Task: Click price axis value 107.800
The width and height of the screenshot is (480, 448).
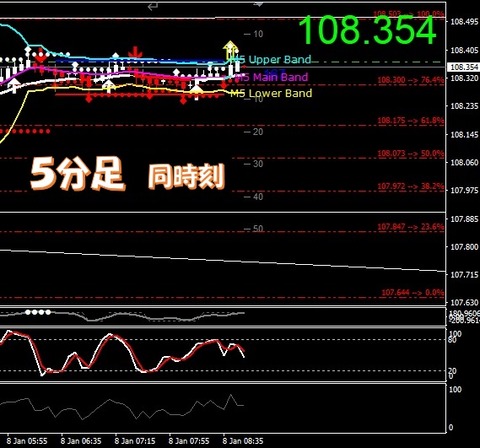Action: [464, 247]
